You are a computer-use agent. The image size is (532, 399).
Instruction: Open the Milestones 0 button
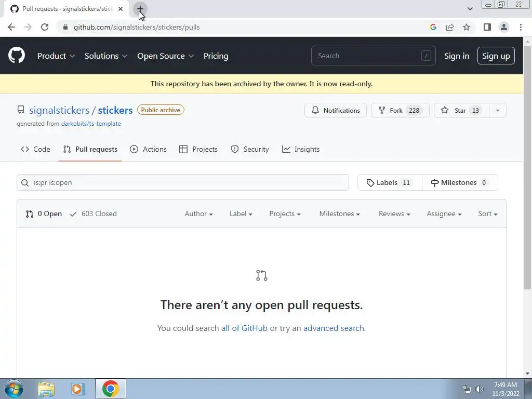(460, 182)
